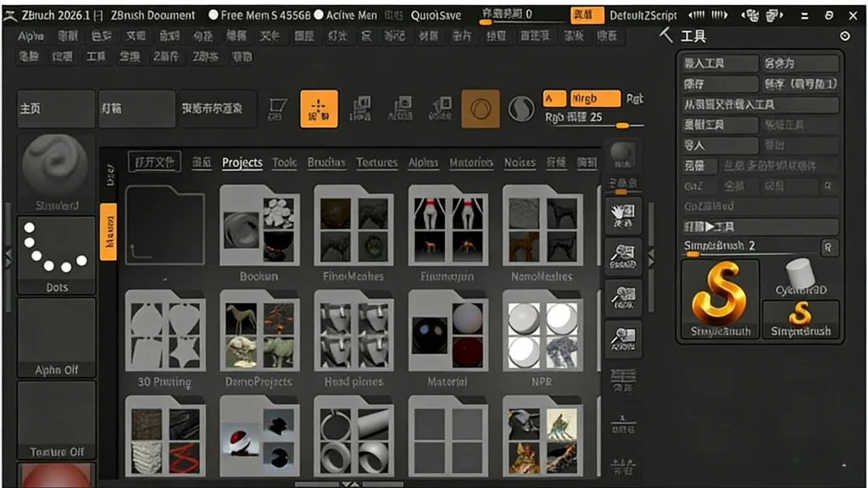Image resolution: width=868 pixels, height=488 pixels.
Task: Open the Dots stroke selector
Action: point(55,250)
